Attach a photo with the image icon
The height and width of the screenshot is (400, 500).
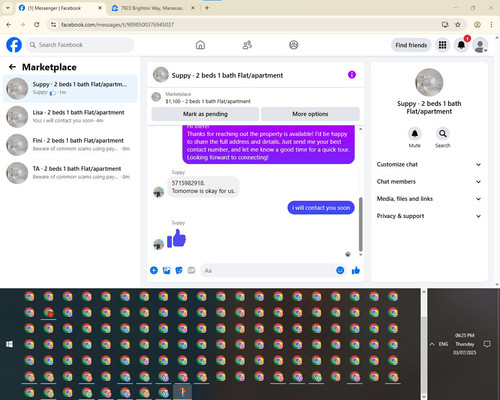click(x=166, y=270)
